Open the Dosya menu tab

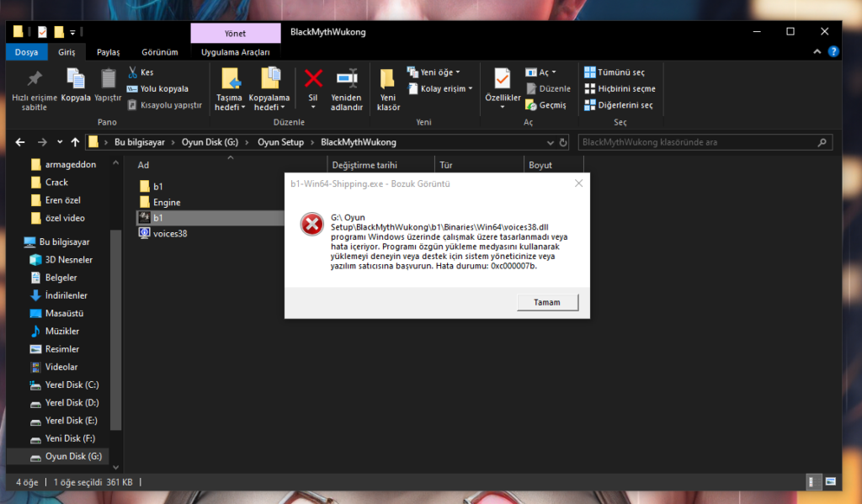[26, 52]
